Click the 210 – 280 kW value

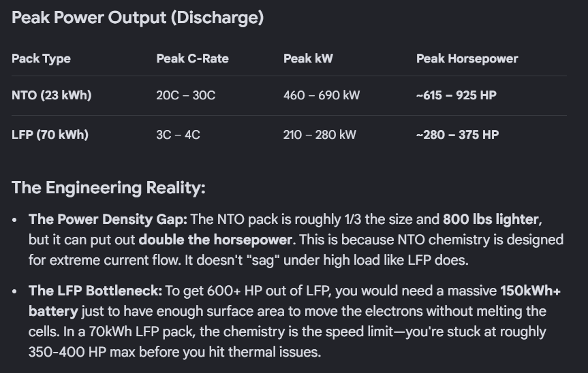(x=320, y=135)
